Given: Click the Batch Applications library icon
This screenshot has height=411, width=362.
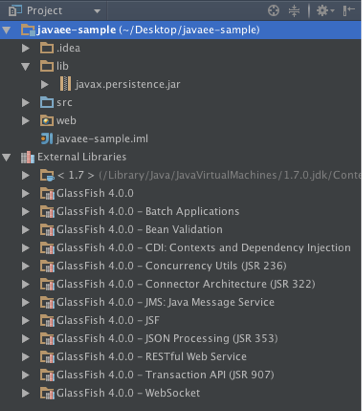Looking at the screenshot, I should coord(47,211).
